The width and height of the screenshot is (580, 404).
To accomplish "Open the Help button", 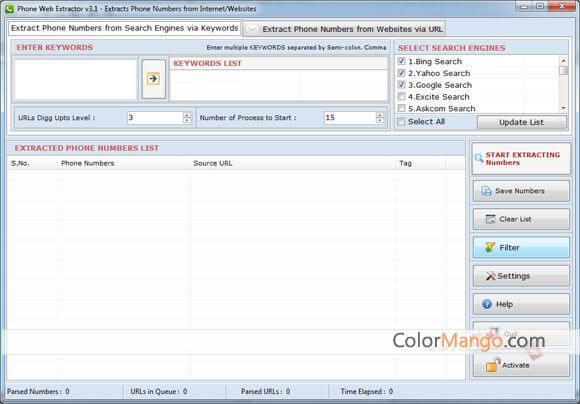I will point(521,304).
